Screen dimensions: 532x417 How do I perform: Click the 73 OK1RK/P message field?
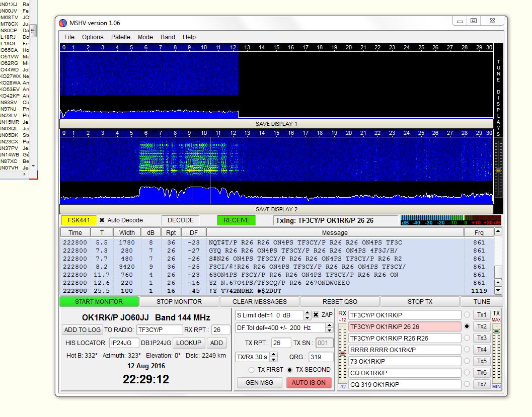tap(405, 361)
